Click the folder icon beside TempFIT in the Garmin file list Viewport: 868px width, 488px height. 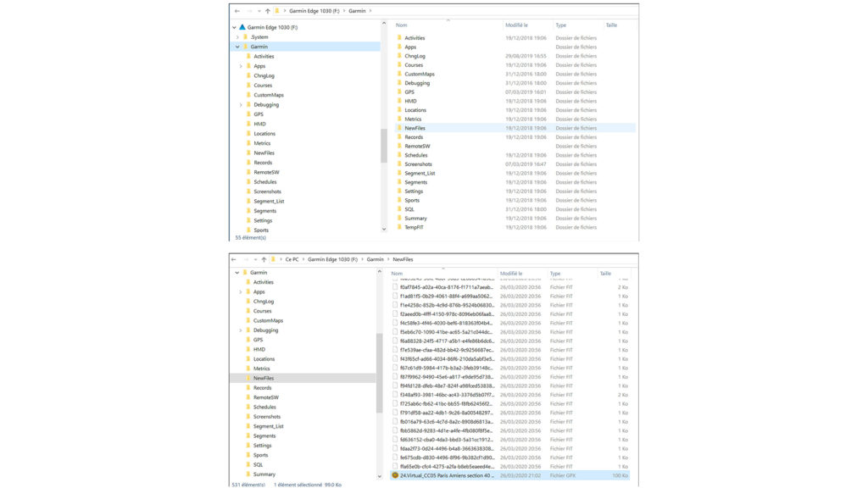pyautogui.click(x=399, y=227)
